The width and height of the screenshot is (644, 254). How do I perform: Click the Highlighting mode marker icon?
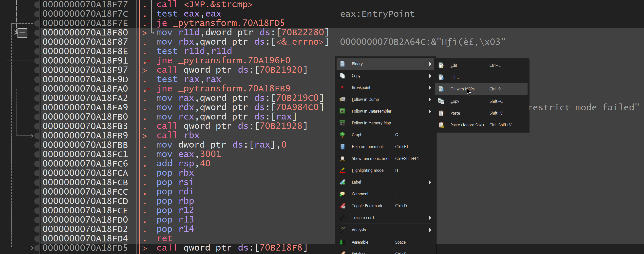pos(342,170)
